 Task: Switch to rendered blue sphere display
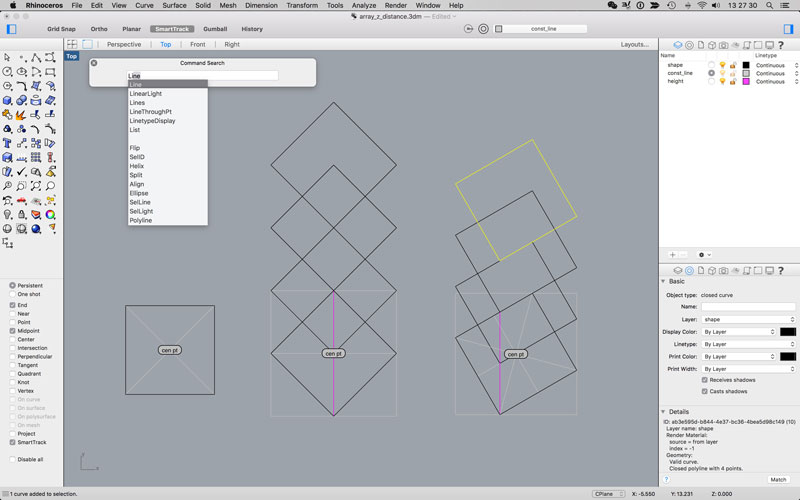coord(36,229)
